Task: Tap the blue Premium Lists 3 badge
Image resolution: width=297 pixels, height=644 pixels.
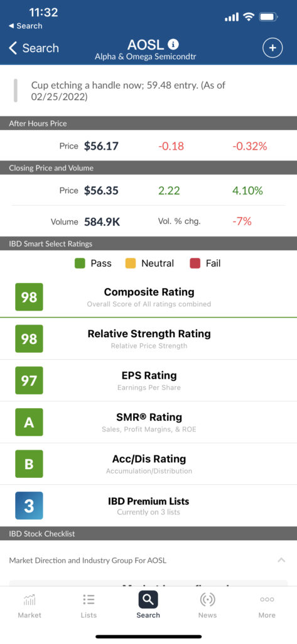Action: [29, 506]
